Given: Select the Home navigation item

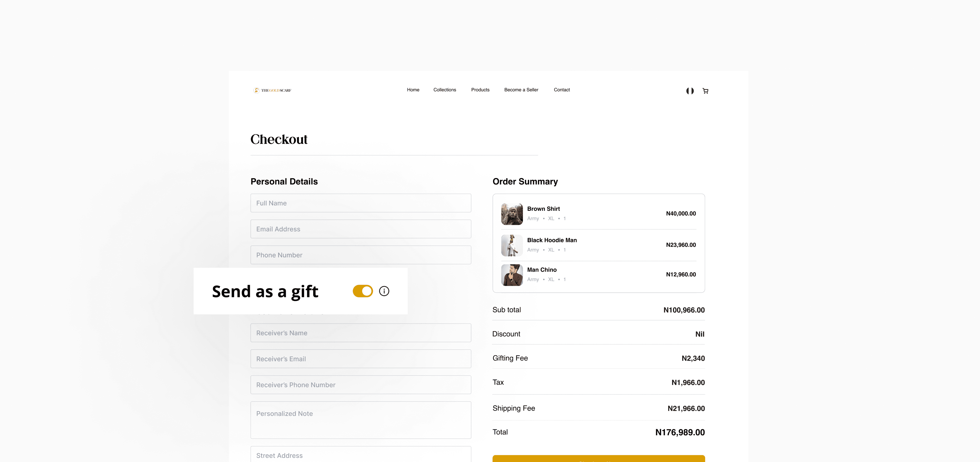Looking at the screenshot, I should pyautogui.click(x=413, y=90).
